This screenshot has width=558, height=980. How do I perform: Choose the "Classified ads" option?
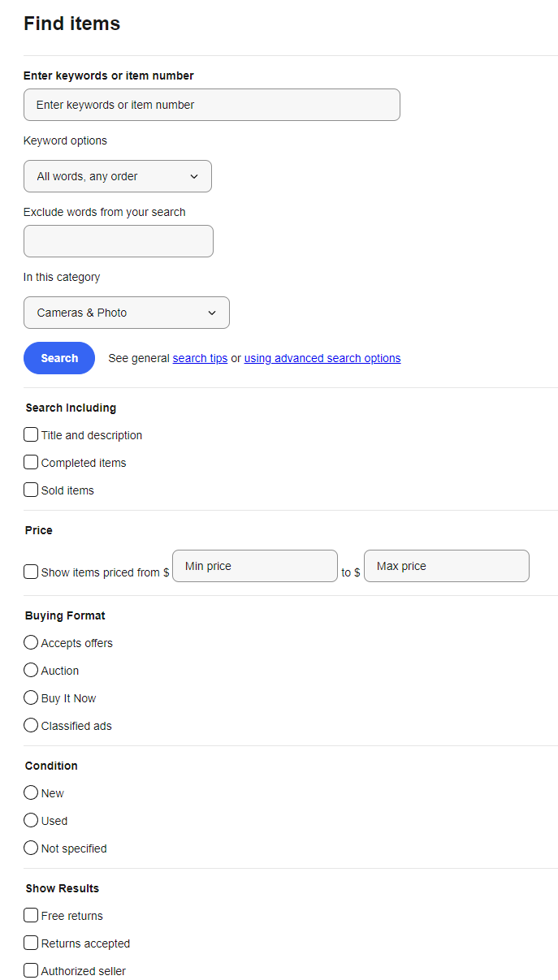[30, 725]
